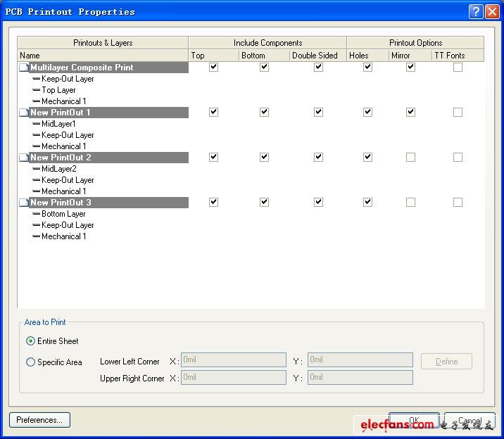Click the layer icon beside Top Layer
This screenshot has height=439, width=504.
36,90
